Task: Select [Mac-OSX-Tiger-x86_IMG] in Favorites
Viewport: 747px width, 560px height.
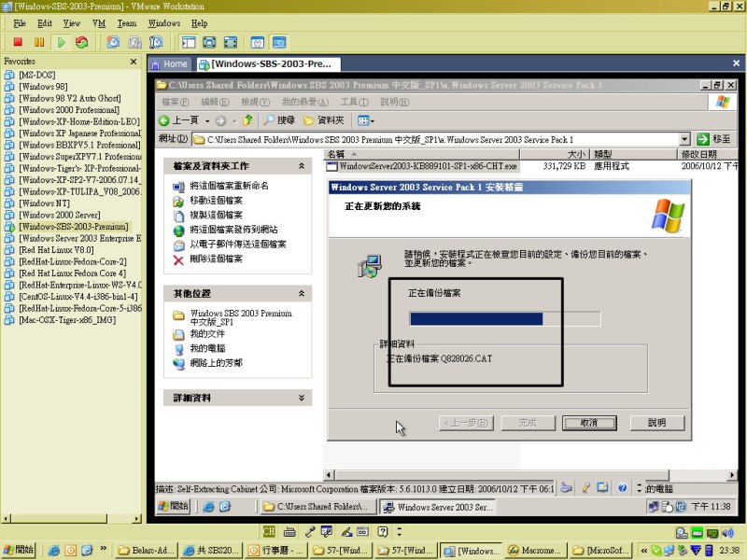Action: 66,320
